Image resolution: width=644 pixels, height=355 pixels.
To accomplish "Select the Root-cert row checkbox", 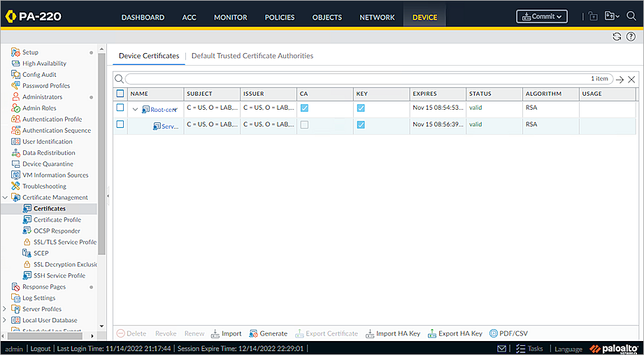I will pyautogui.click(x=120, y=108).
